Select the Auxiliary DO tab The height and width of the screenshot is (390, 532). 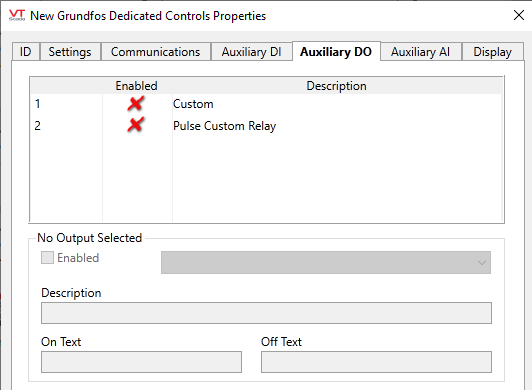tap(336, 51)
